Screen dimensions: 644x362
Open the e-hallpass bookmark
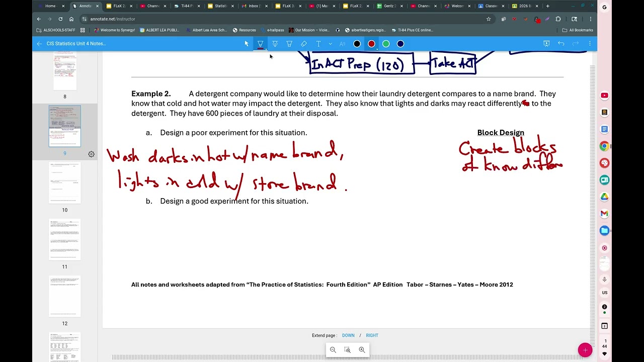pos(272,30)
